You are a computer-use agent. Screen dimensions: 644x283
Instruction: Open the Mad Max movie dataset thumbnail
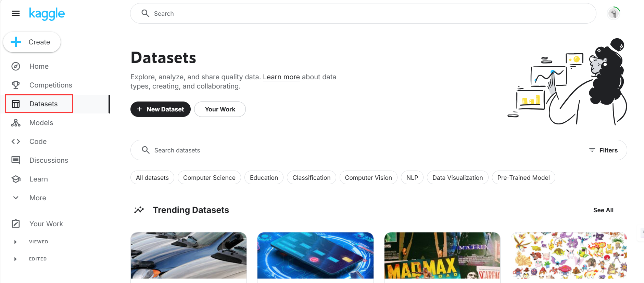pyautogui.click(x=442, y=256)
